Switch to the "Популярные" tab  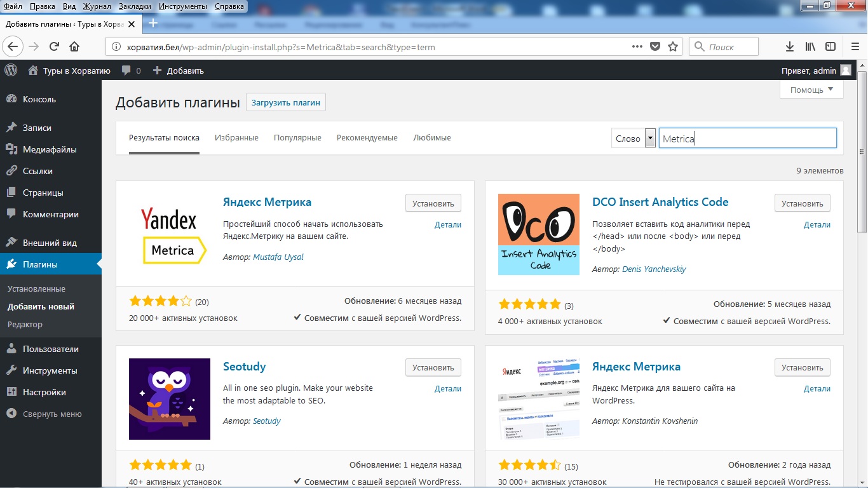tap(297, 138)
